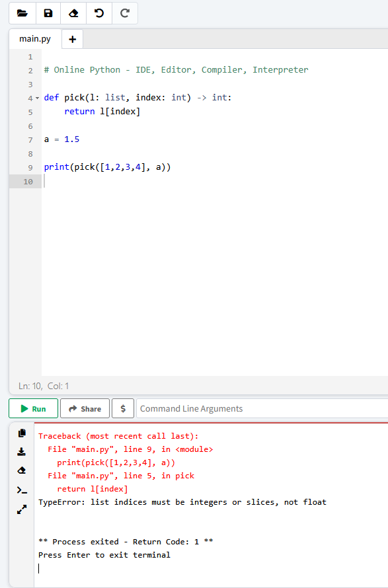Redo the last undone edit
Screen dimensions: 388x588
(x=124, y=13)
